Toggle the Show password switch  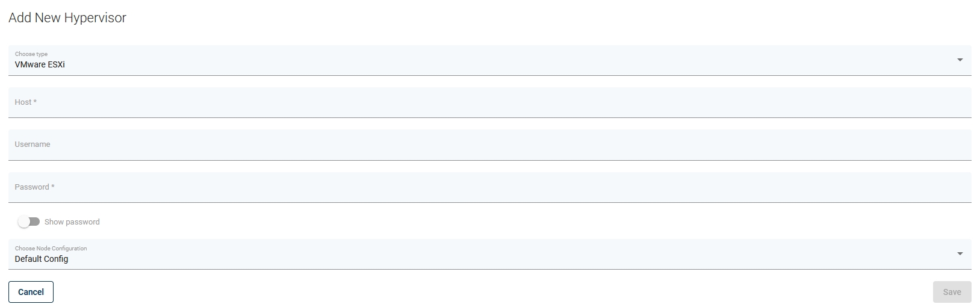point(29,222)
